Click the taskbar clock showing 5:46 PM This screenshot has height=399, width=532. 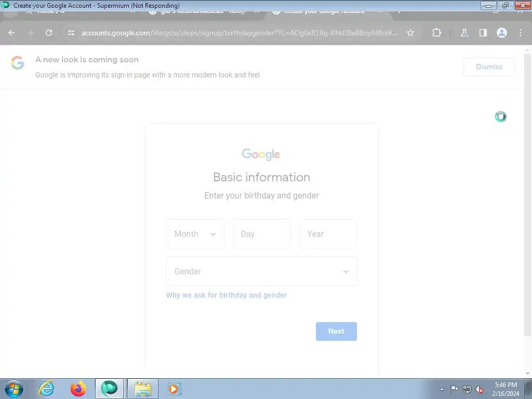coord(506,389)
